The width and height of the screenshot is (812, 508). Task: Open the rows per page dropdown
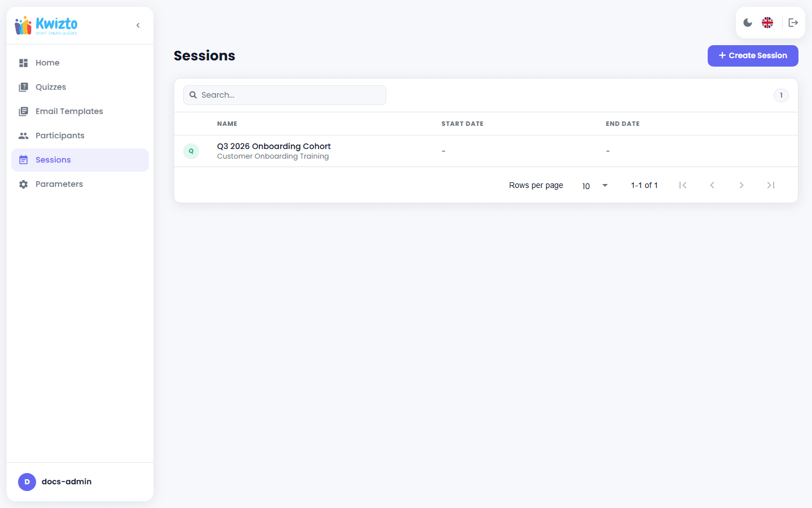point(595,185)
